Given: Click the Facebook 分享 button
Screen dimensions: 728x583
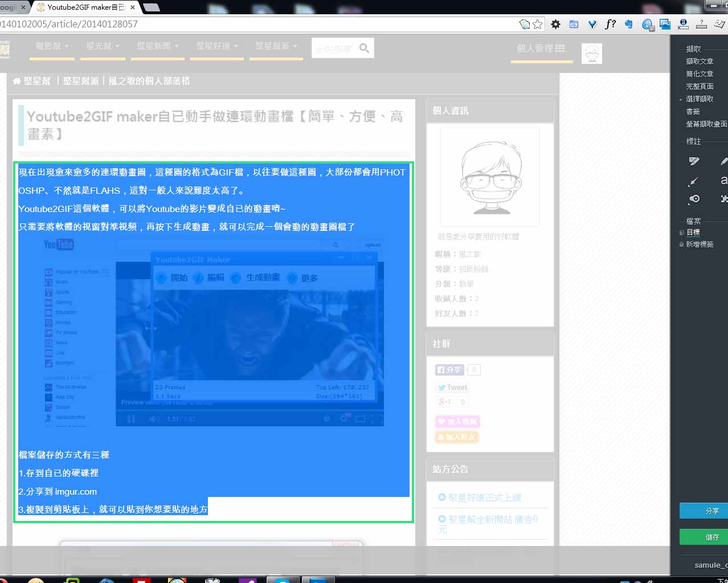Looking at the screenshot, I should click(450, 370).
